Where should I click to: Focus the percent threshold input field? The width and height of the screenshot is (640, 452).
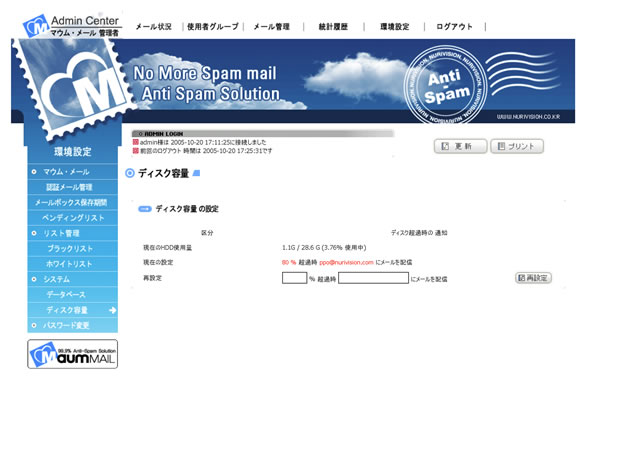[x=294, y=278]
